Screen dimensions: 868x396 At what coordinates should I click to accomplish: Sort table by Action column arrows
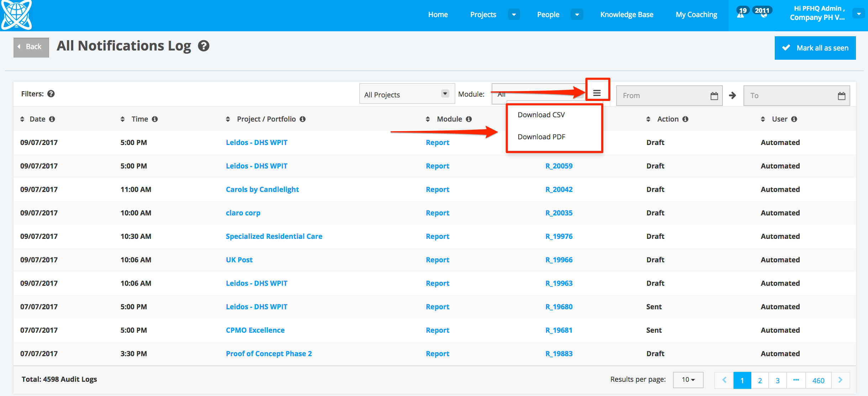pyautogui.click(x=648, y=119)
